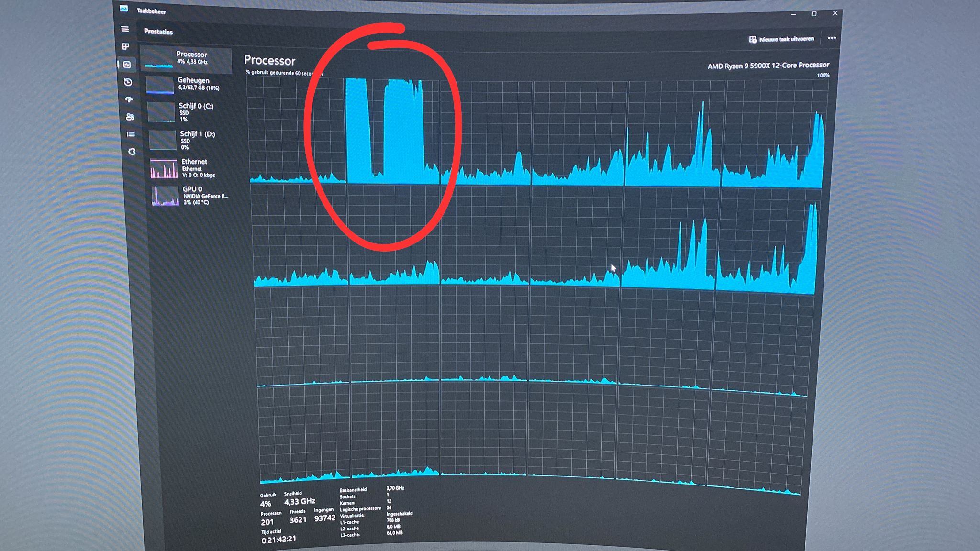Click the GPU 0 graph thumbnail
Image resolution: width=980 pixels, height=551 pixels.
click(x=166, y=196)
